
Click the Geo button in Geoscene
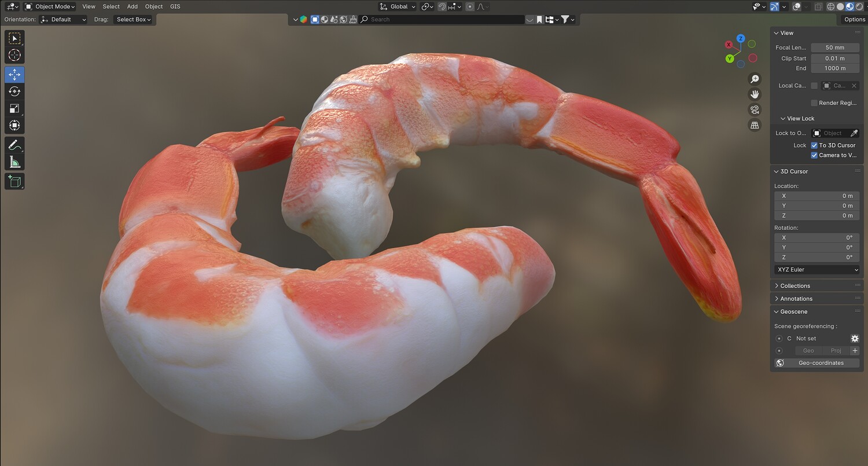[808, 351]
